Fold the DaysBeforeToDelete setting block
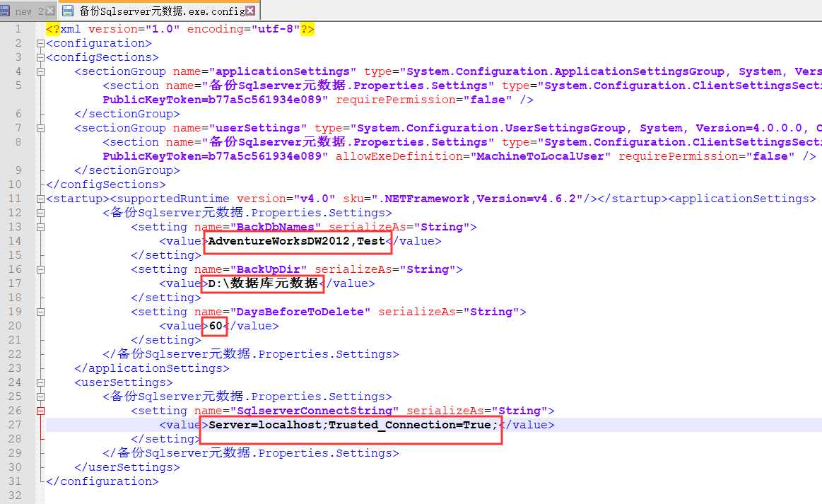822x504 pixels. click(40, 312)
